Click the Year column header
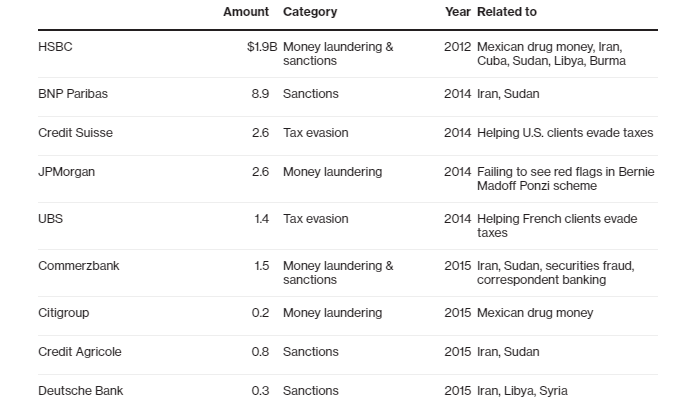This screenshot has width=696, height=407. coord(458,12)
